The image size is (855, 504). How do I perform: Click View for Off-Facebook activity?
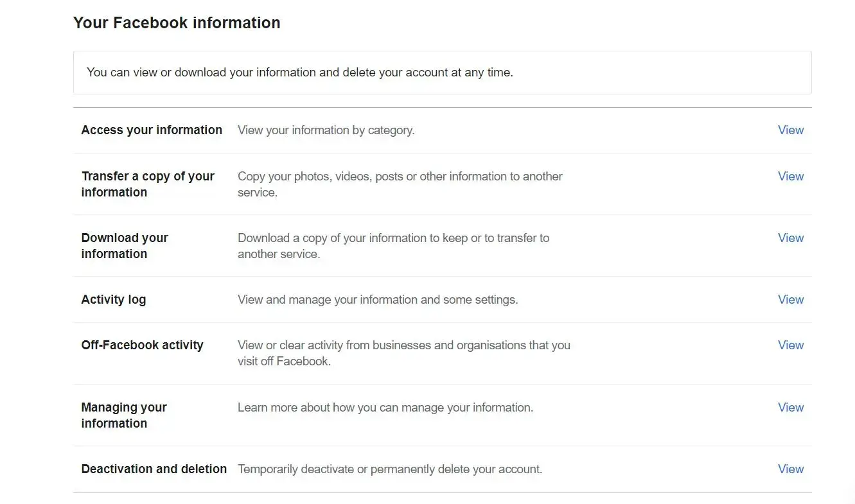coord(790,345)
